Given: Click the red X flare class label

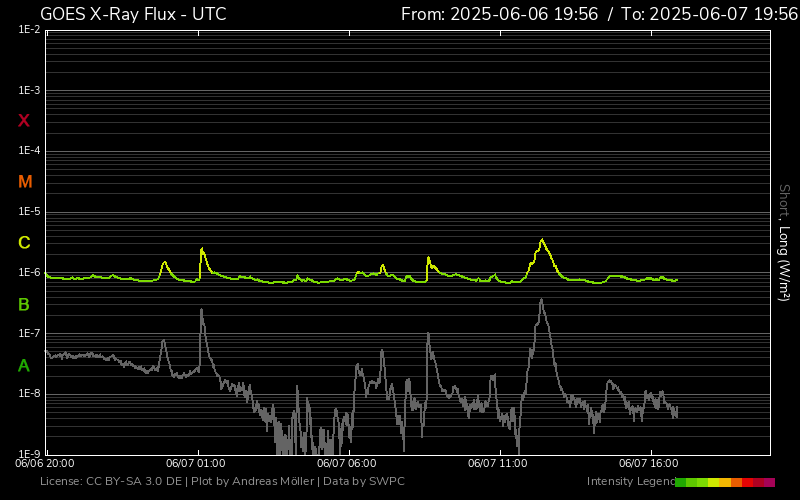Looking at the screenshot, I should 24,121.
